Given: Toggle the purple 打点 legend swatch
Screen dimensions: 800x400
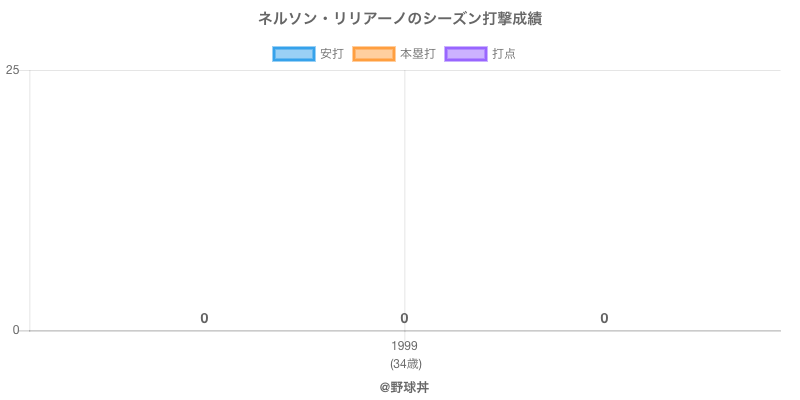Looking at the screenshot, I should 466,54.
